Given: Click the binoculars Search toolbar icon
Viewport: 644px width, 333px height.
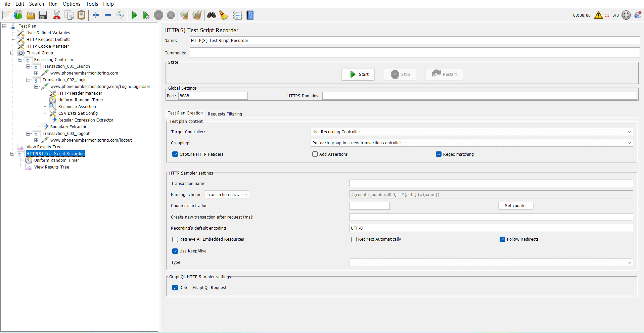Looking at the screenshot, I should coord(211,15).
